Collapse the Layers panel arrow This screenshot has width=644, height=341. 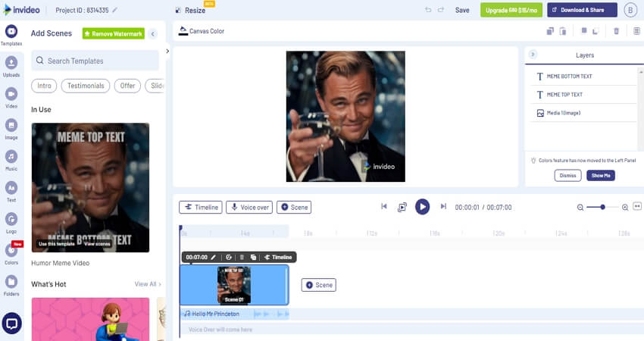point(533,55)
